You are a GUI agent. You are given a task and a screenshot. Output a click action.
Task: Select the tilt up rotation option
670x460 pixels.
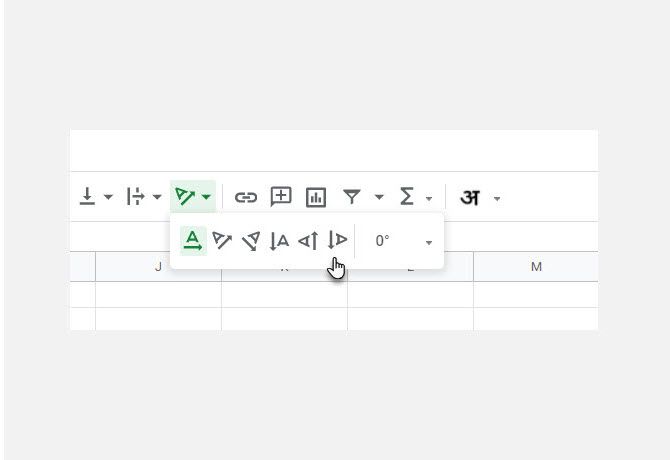click(x=222, y=241)
